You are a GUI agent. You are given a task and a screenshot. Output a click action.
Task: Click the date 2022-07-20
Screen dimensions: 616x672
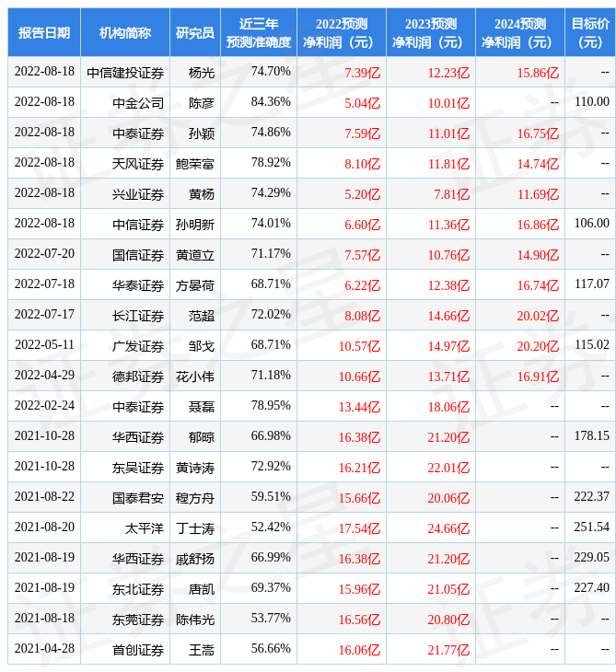(x=44, y=254)
